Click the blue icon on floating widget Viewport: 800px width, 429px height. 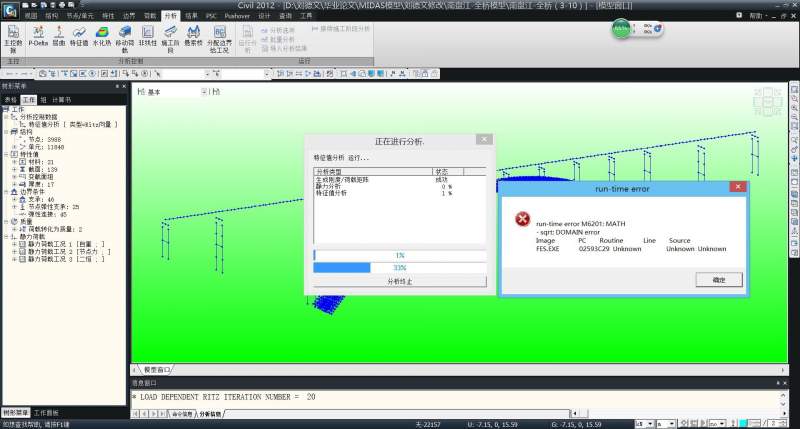(658, 29)
